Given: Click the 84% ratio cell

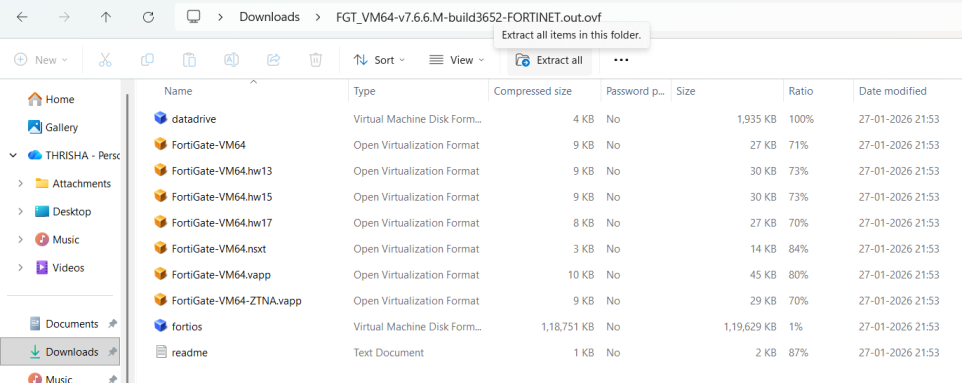Looking at the screenshot, I should click(798, 249).
